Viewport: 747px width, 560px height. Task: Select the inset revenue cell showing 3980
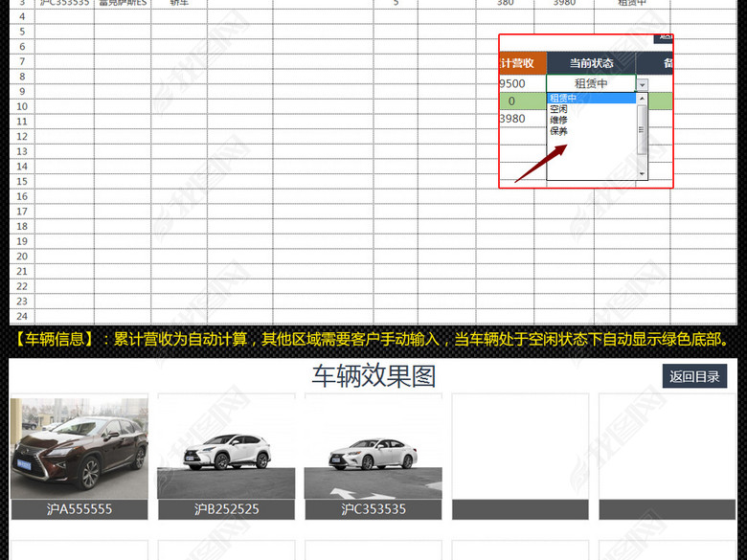(x=523, y=119)
